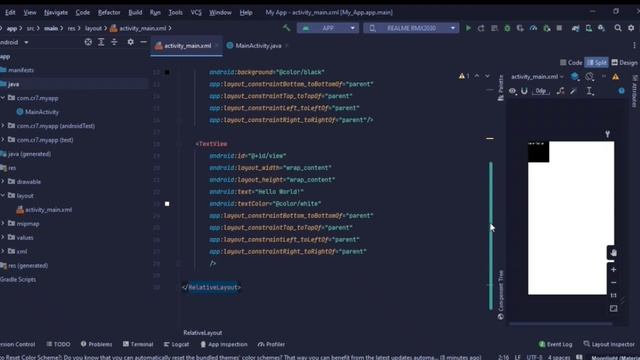Open the Problems tool window
640x360 pixels.
pyautogui.click(x=96, y=344)
